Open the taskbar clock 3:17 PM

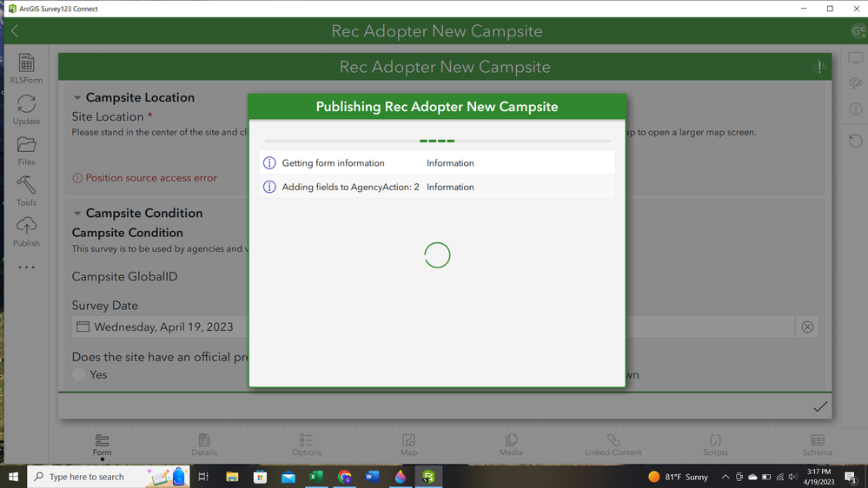818,477
